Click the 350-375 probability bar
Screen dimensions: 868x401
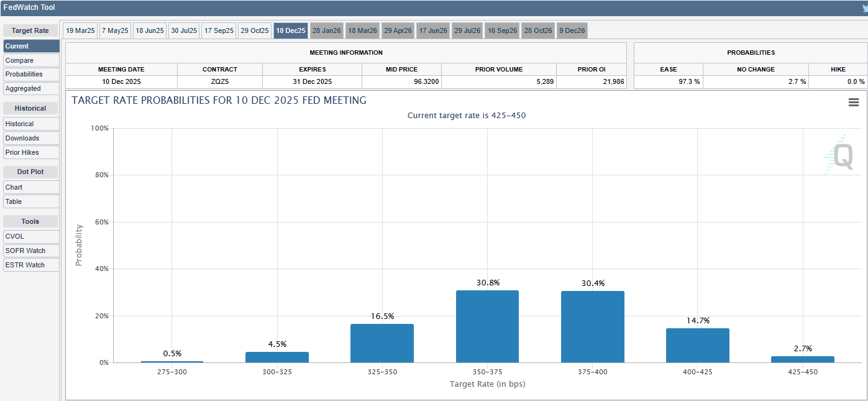click(487, 326)
